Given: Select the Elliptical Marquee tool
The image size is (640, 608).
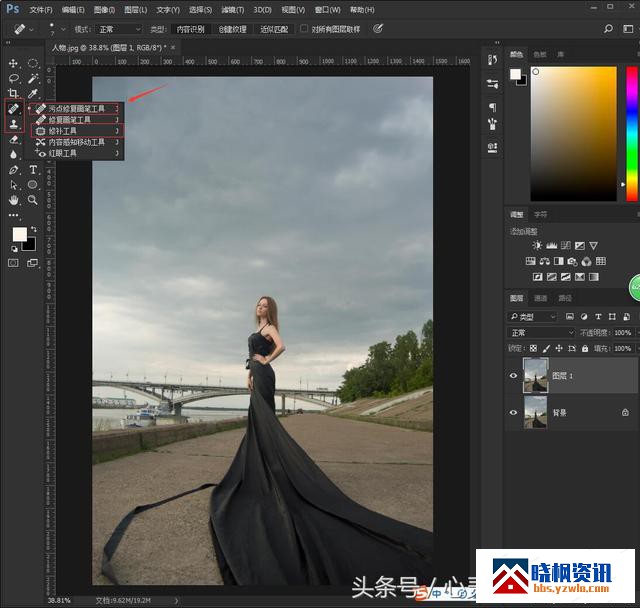Looking at the screenshot, I should (33, 63).
